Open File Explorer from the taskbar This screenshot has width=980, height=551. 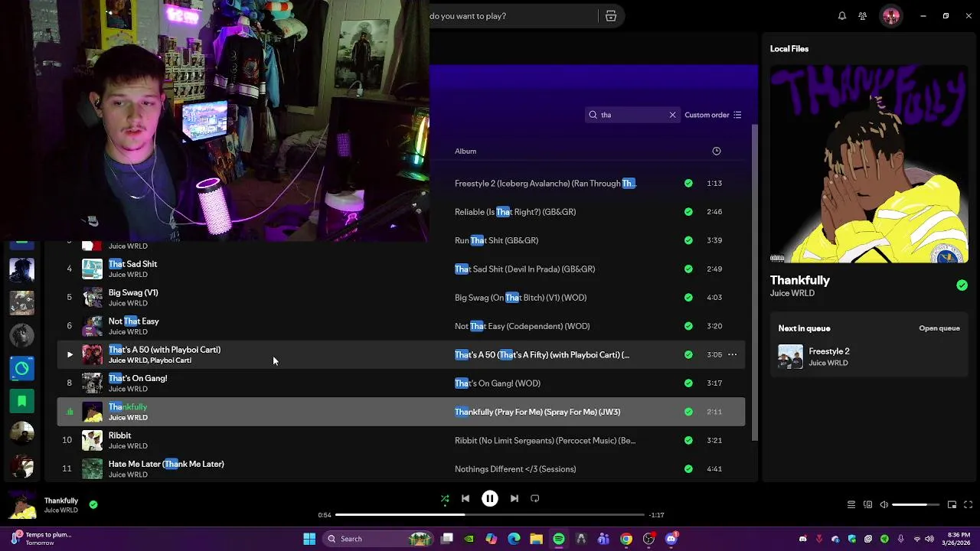(x=537, y=539)
